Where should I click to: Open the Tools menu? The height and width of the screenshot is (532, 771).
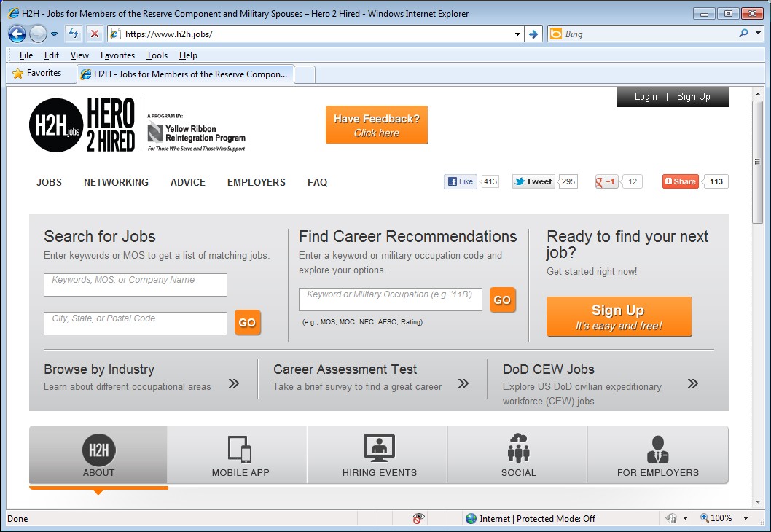click(x=157, y=55)
